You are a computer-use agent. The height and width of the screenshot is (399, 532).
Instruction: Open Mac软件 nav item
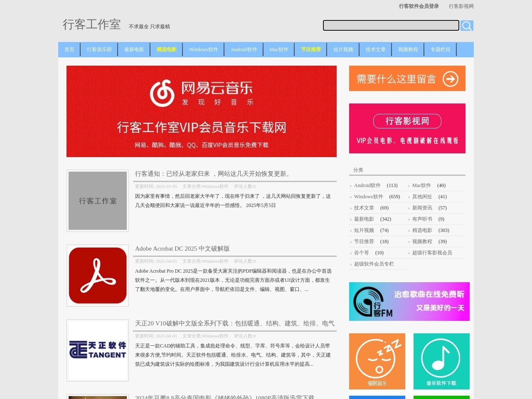(x=279, y=49)
